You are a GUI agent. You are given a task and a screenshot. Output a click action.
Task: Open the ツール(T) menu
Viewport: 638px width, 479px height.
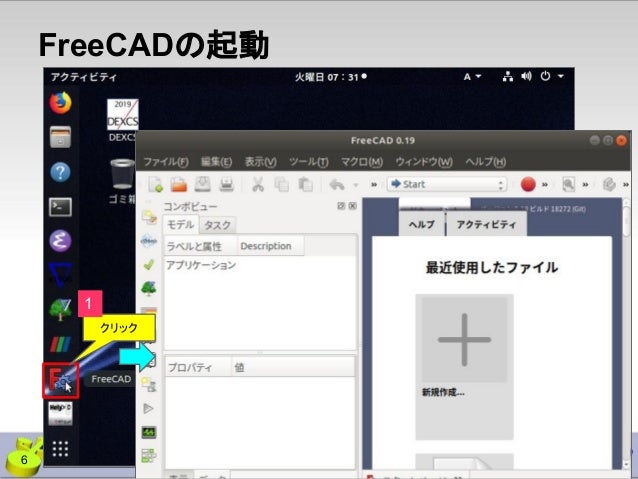(308, 162)
